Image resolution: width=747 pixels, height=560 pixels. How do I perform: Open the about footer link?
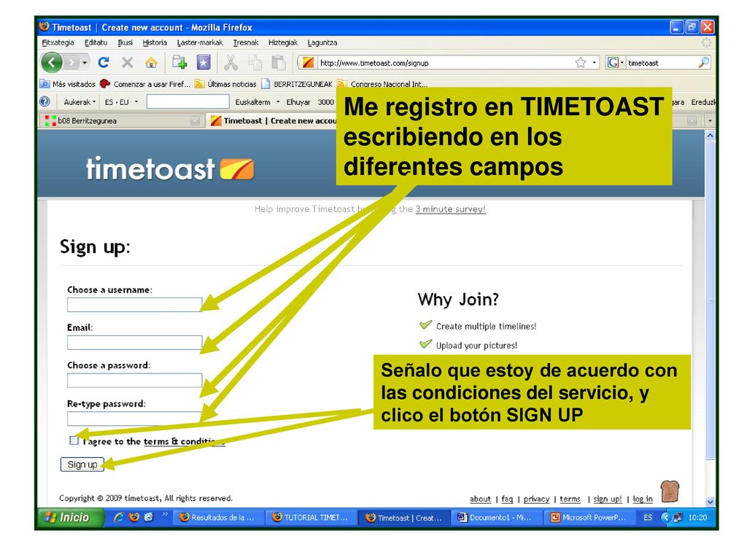(480, 499)
